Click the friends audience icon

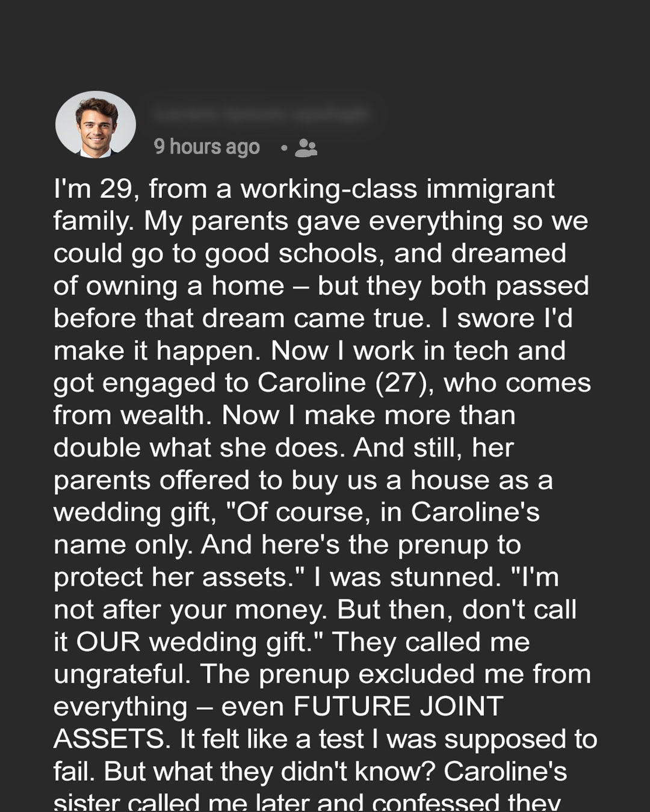pos(306,147)
